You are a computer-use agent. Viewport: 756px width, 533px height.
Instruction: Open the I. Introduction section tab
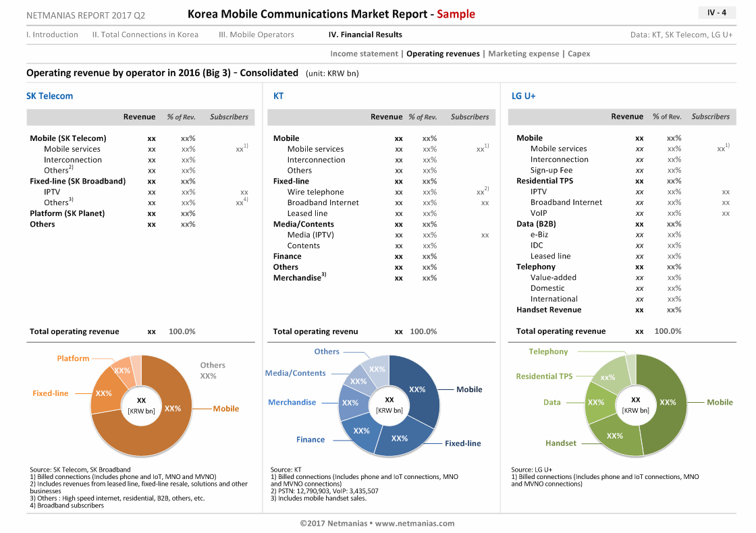click(52, 34)
